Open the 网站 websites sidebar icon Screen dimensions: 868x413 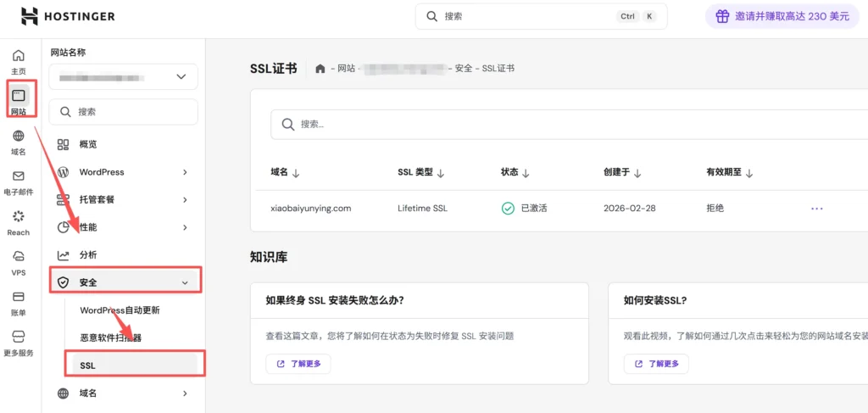[19, 96]
